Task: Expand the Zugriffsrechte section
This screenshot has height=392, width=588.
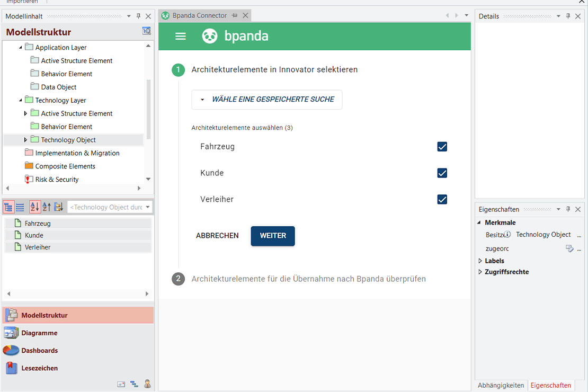Action: (480, 272)
